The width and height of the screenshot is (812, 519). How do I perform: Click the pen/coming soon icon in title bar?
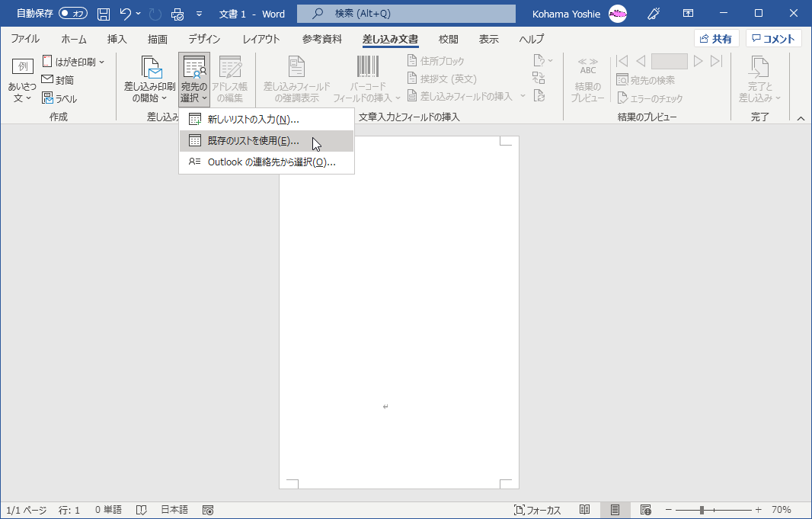[654, 14]
